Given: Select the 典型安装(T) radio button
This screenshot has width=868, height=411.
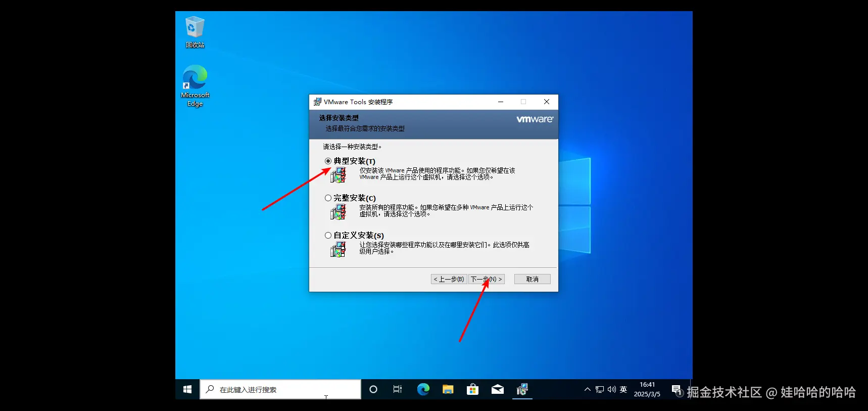Looking at the screenshot, I should (328, 161).
